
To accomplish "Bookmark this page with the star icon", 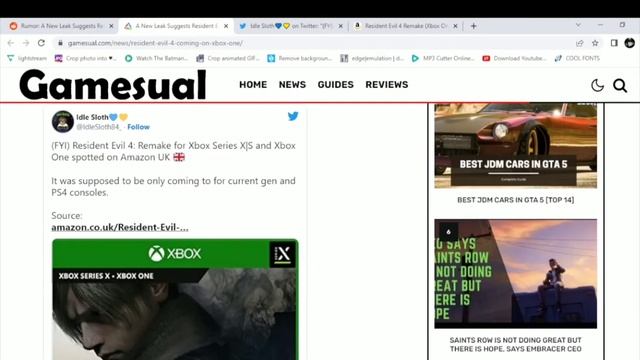I will pos(595,43).
